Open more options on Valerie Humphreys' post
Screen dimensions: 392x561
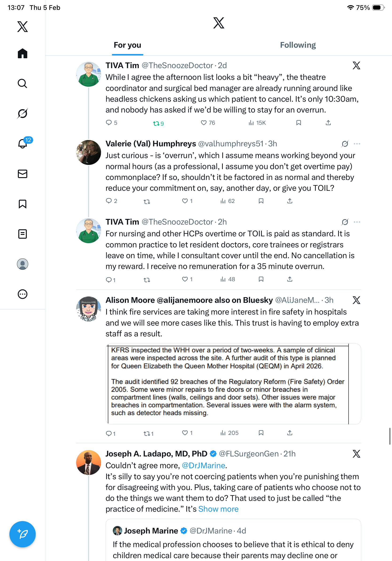357,144
